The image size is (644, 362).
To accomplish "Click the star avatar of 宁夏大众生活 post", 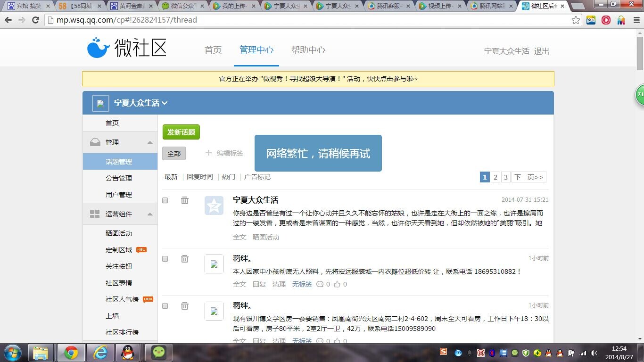I will [x=214, y=206].
